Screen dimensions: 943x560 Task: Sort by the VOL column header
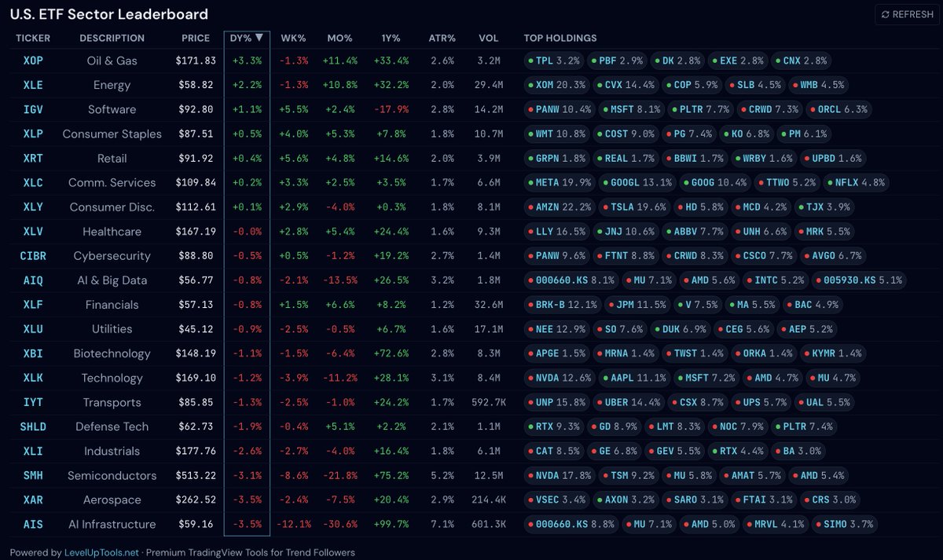pyautogui.click(x=488, y=38)
